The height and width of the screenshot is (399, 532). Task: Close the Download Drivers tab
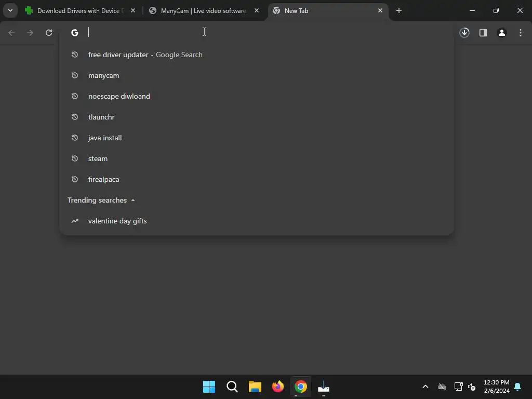point(133,11)
